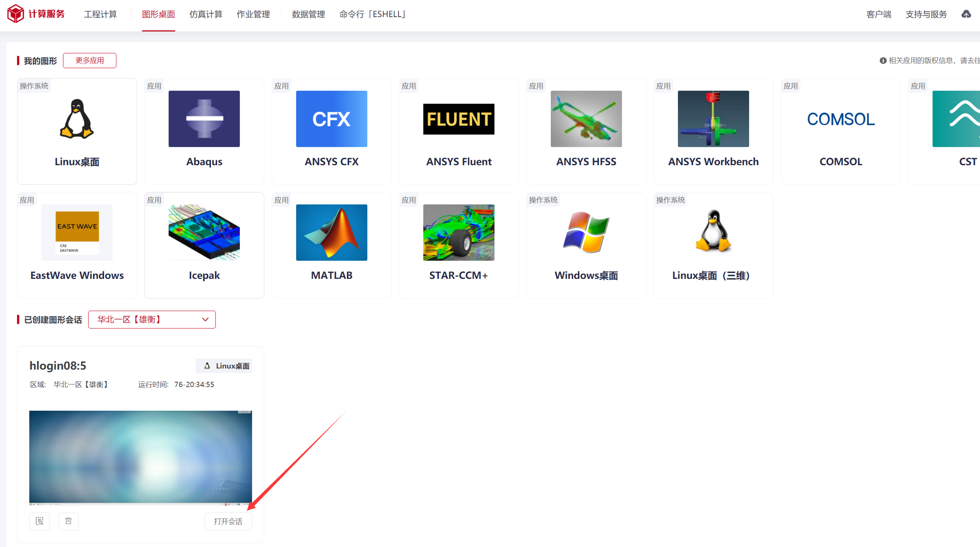View details of session hlogin08:5
This screenshot has height=547, width=980.
pyautogui.click(x=39, y=521)
